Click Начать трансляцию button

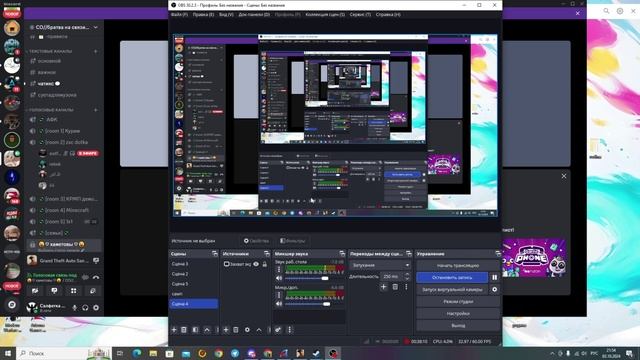click(x=458, y=265)
